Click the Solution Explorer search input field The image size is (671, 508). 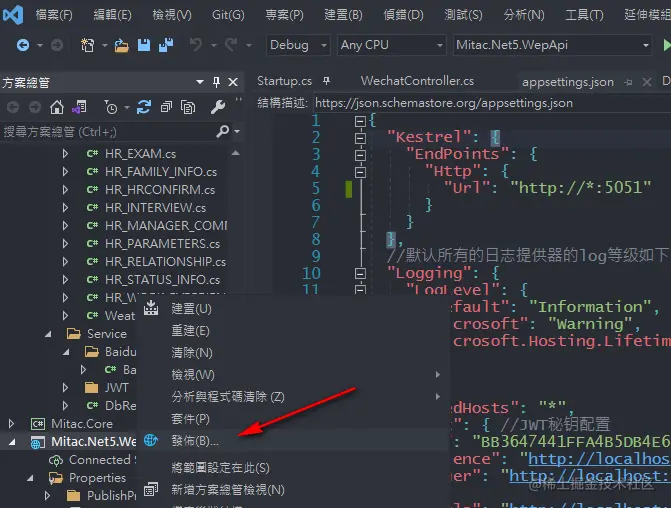click(x=107, y=132)
